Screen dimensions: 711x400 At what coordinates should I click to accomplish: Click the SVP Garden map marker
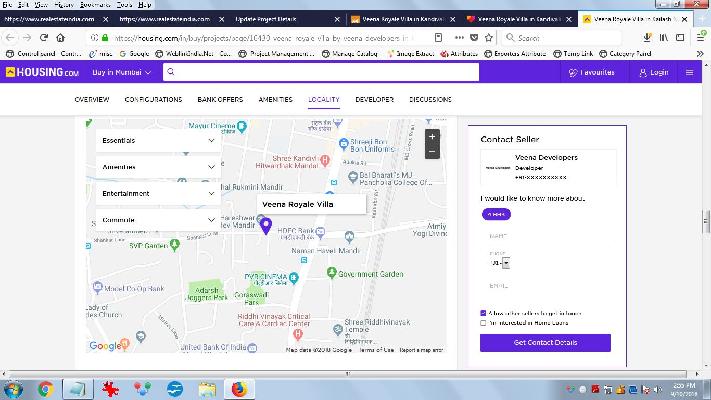(x=175, y=245)
